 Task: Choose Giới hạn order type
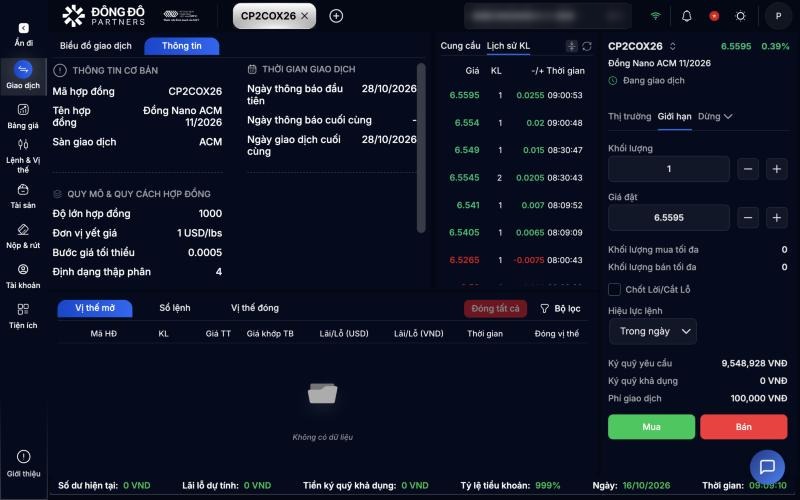pos(674,116)
